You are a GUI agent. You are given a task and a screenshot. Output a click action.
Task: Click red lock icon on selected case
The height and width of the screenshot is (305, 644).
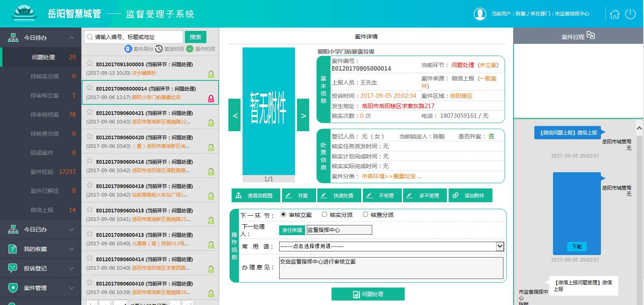pos(211,99)
